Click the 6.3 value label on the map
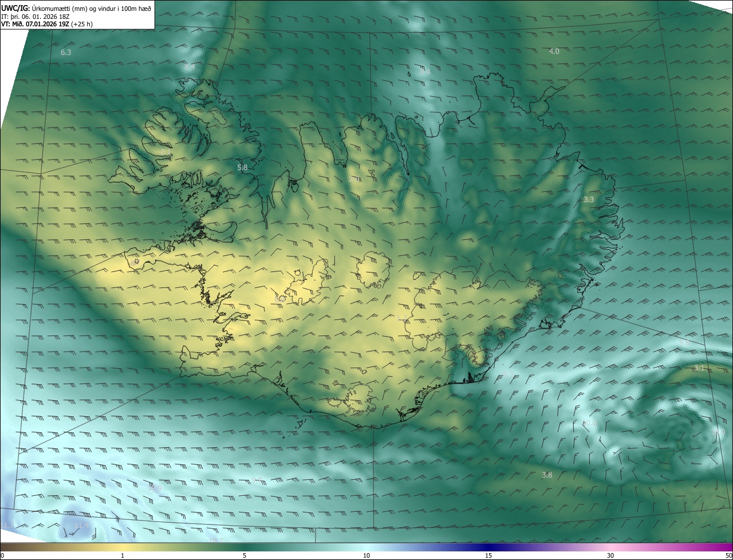Viewport: 733px width, 560px height. (66, 53)
